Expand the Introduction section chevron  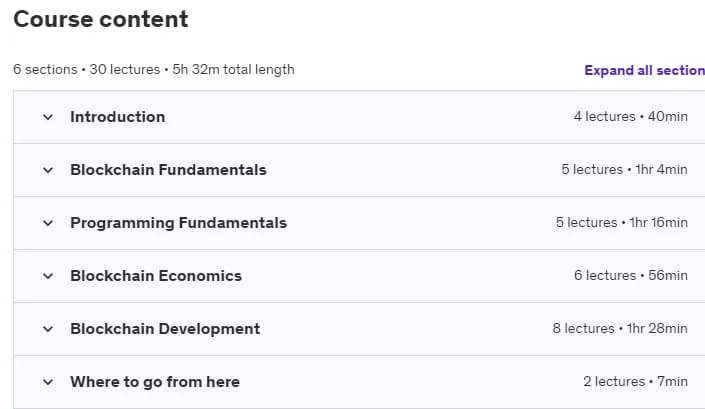click(48, 117)
